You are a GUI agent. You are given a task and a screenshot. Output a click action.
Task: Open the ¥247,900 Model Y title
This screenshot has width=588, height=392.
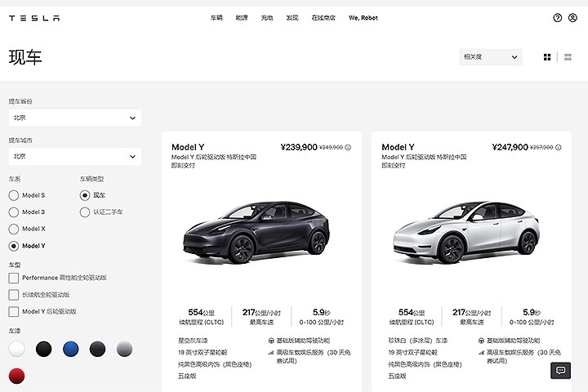tap(398, 147)
